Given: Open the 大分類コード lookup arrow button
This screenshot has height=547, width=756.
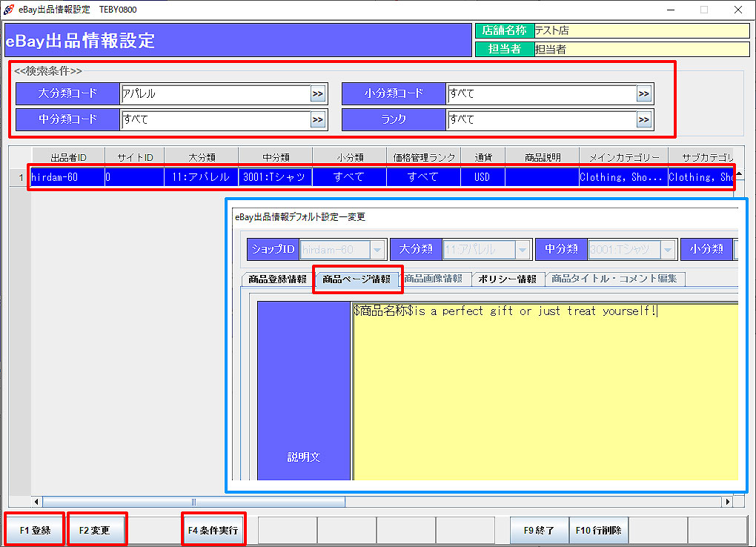Looking at the screenshot, I should point(317,94).
